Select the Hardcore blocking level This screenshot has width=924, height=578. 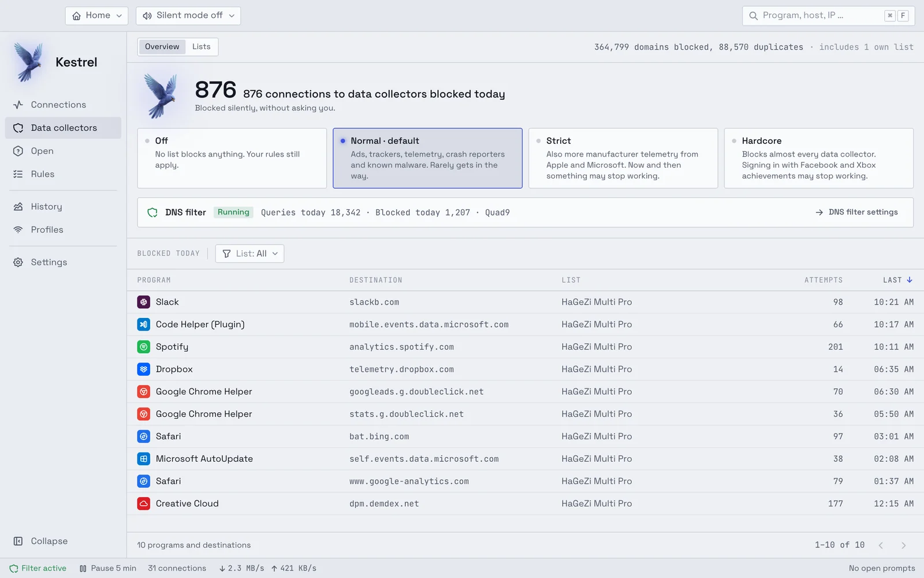(819, 158)
